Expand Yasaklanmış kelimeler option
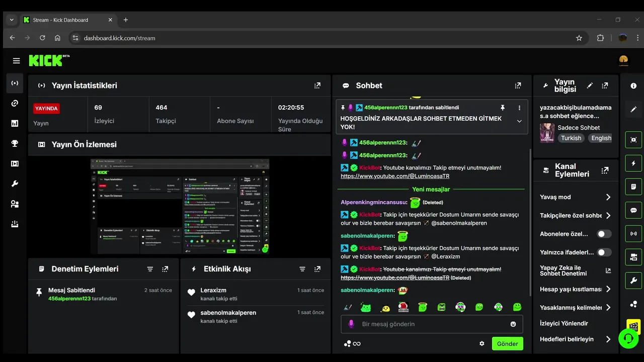 click(576, 307)
